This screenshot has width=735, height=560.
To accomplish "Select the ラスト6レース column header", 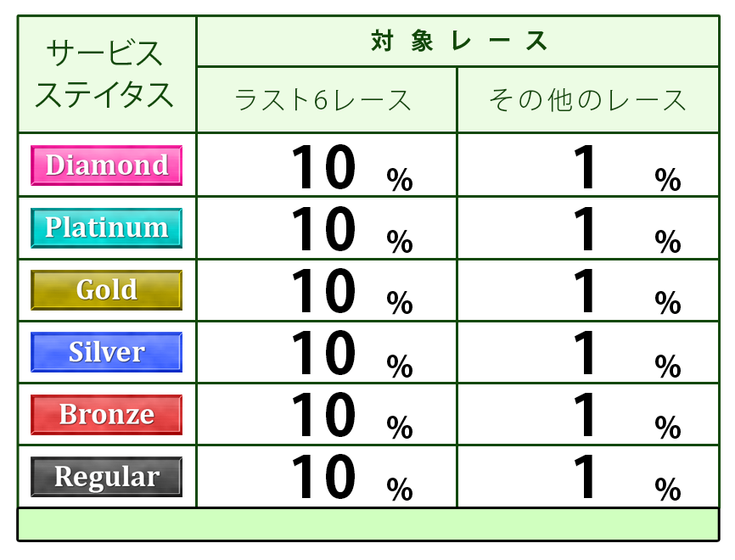I will coord(326,100).
